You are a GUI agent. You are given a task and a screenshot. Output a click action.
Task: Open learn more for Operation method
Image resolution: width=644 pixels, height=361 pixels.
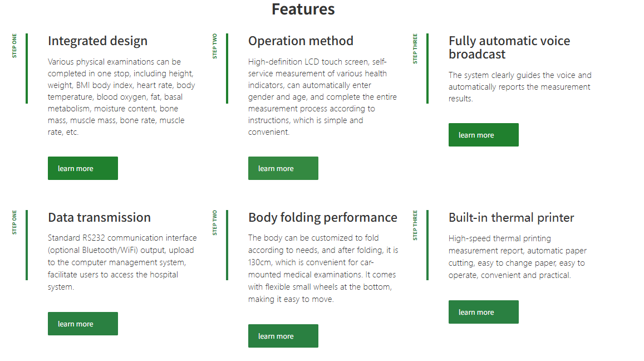tap(283, 168)
